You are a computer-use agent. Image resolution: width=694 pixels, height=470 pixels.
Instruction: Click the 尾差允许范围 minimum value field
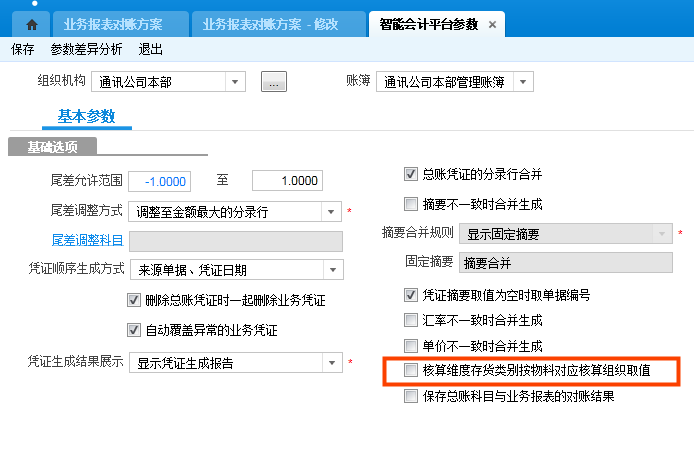[x=159, y=181]
